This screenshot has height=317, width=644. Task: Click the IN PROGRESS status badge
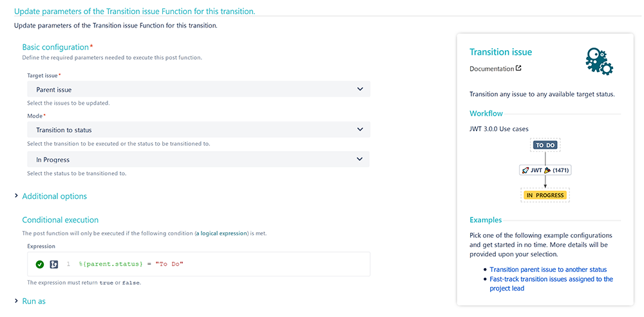(x=545, y=195)
